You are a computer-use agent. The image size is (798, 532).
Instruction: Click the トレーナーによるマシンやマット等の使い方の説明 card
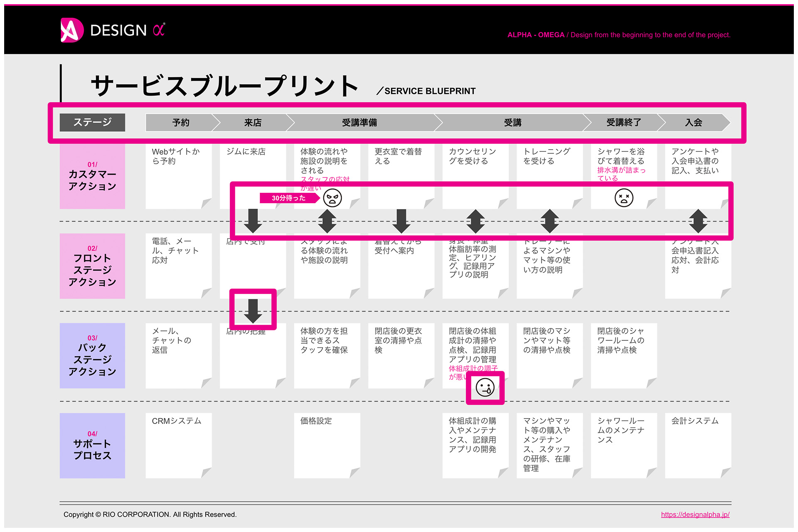click(x=549, y=266)
